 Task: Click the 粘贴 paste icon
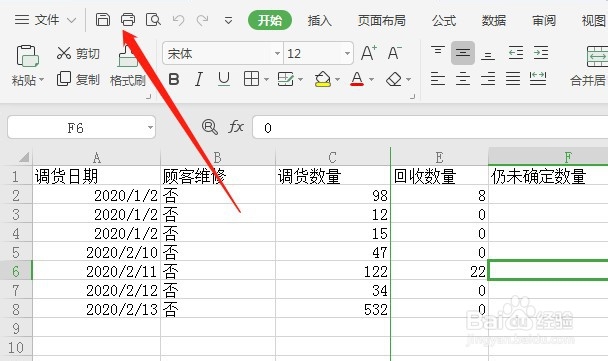[27, 55]
